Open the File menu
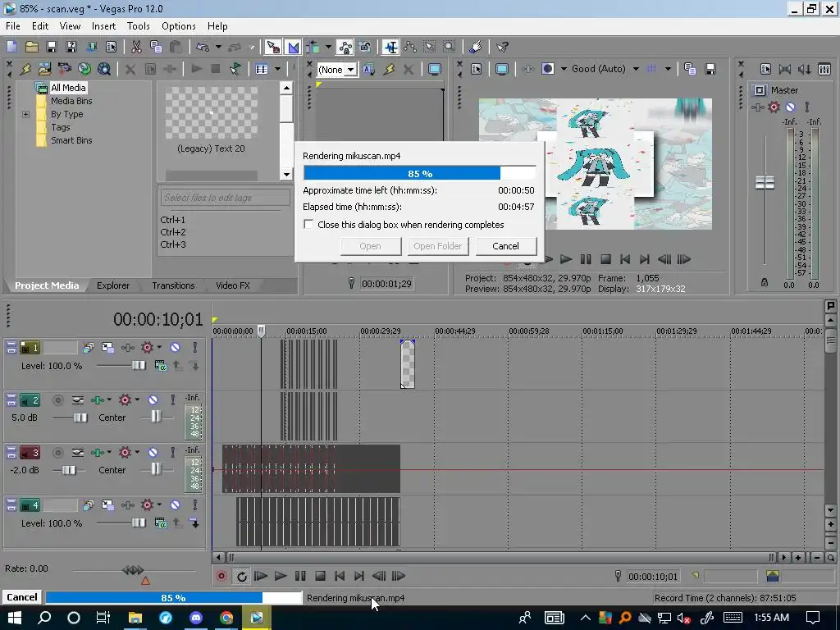 pos(13,26)
